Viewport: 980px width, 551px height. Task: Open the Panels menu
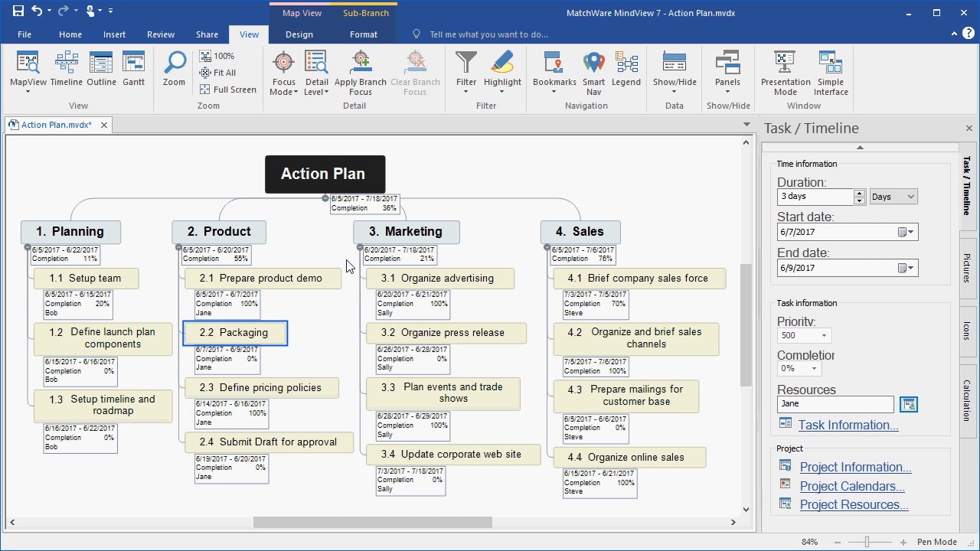coord(727,73)
